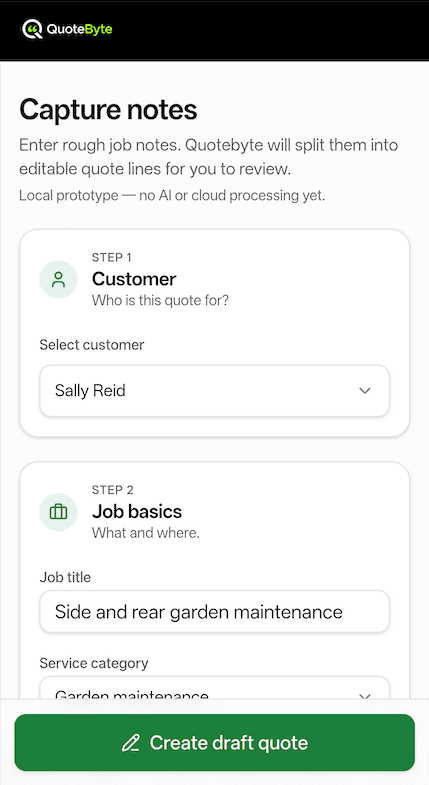Click the QuoteByte wordmark in the header
Image resolution: width=429 pixels, height=785 pixels.
pyautogui.click(x=79, y=30)
